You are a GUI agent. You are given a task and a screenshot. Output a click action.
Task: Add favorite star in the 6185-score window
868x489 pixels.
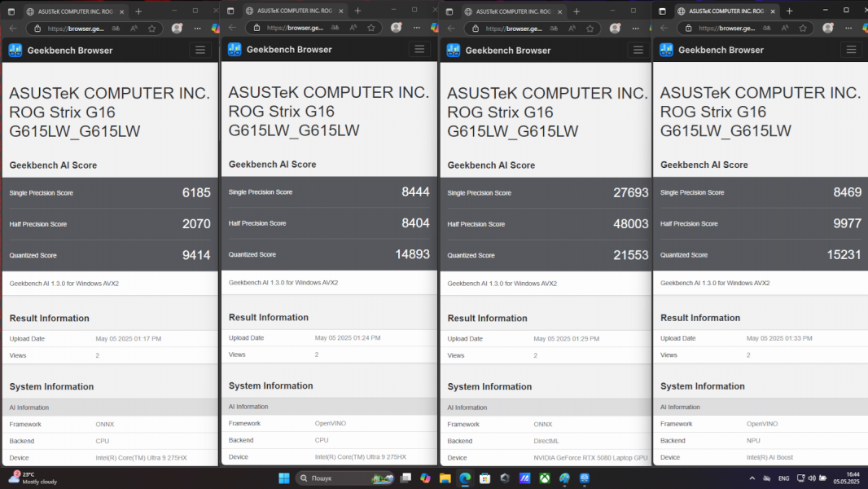(x=151, y=29)
